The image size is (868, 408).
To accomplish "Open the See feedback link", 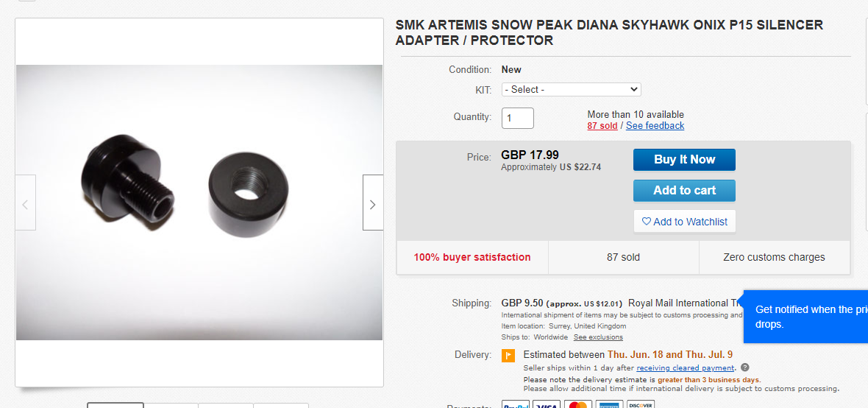I will click(655, 126).
